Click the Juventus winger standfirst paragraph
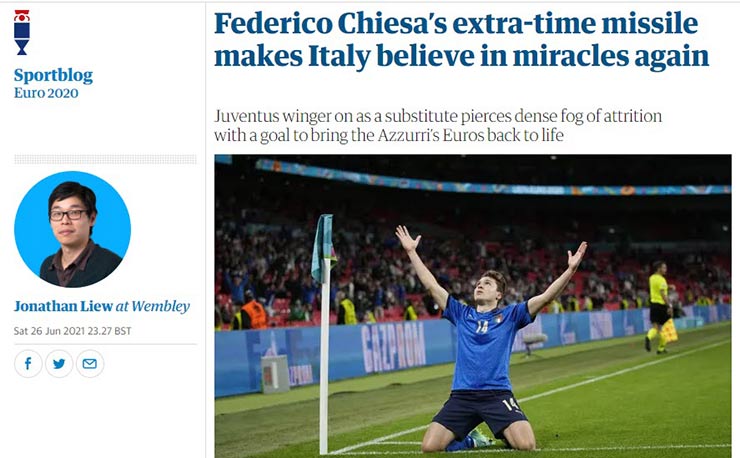740x458 pixels. click(x=438, y=125)
